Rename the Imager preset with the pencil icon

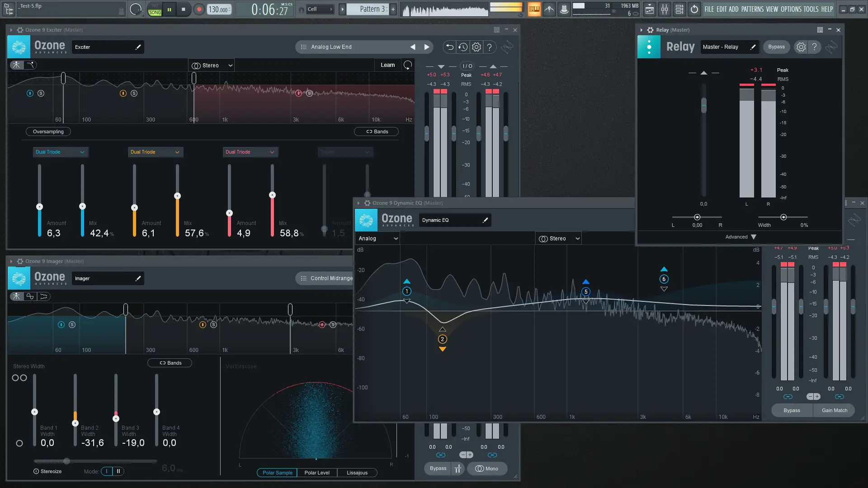(x=138, y=278)
